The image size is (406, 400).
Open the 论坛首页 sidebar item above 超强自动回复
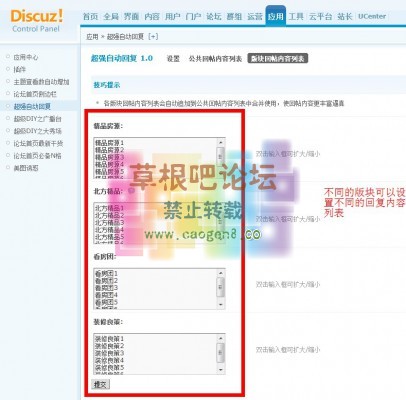(35, 94)
